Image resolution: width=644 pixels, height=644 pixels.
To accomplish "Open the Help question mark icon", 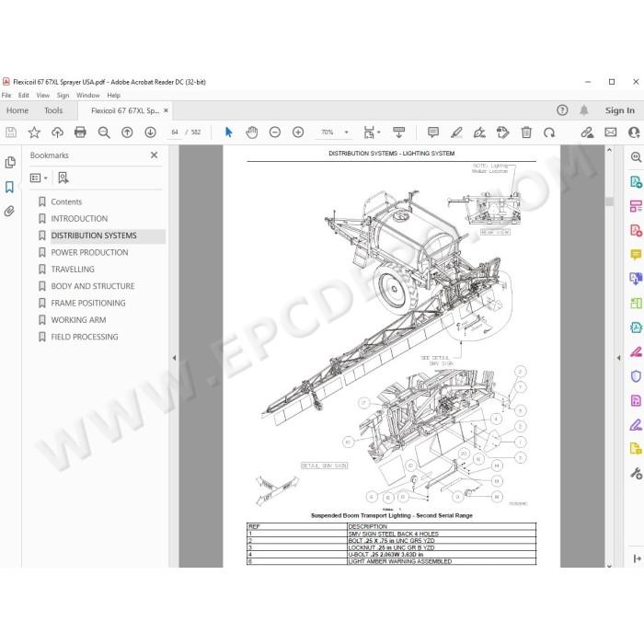I will click(562, 110).
